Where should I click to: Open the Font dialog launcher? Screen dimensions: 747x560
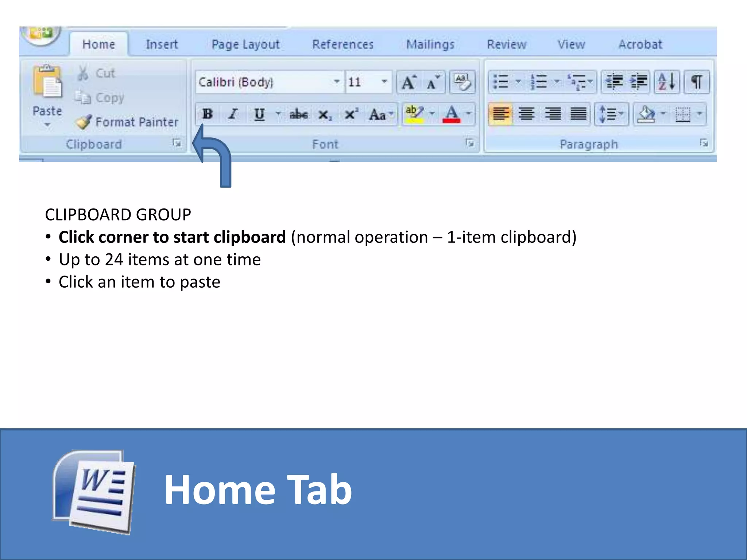(x=470, y=143)
